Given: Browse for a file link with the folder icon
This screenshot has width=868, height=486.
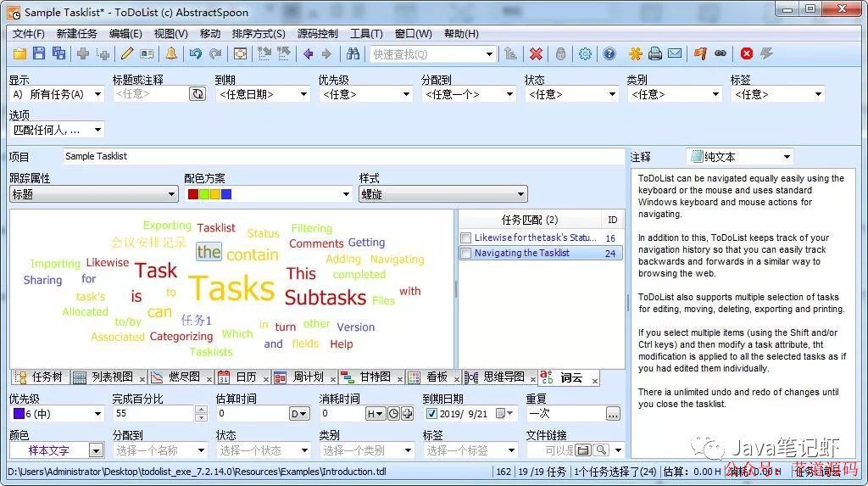Looking at the screenshot, I should [x=583, y=450].
